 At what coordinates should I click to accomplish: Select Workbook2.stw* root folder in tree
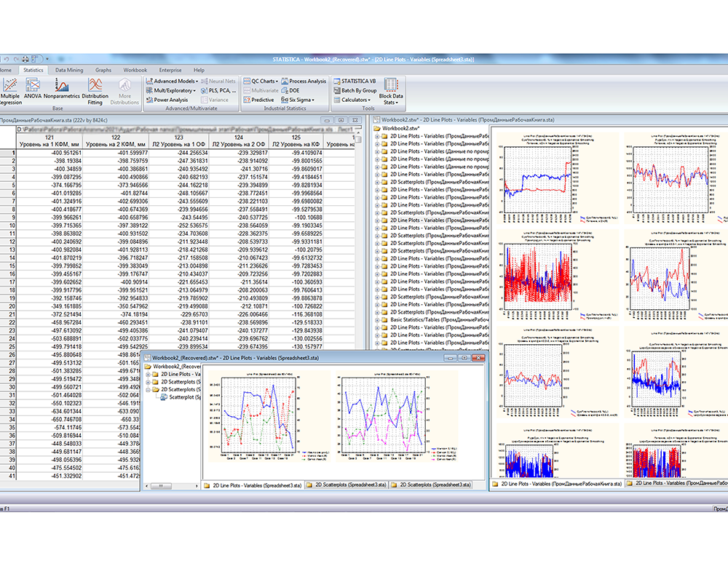click(x=397, y=128)
